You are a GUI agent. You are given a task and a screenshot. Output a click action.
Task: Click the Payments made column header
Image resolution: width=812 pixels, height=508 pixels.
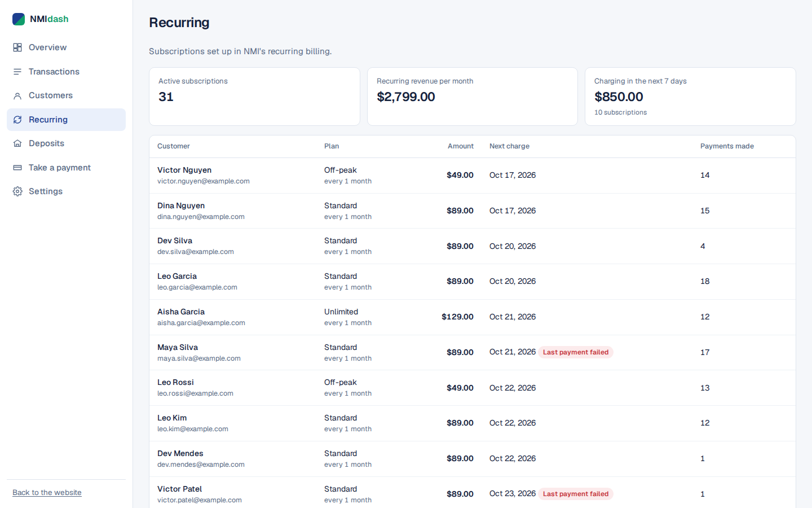[x=727, y=146]
